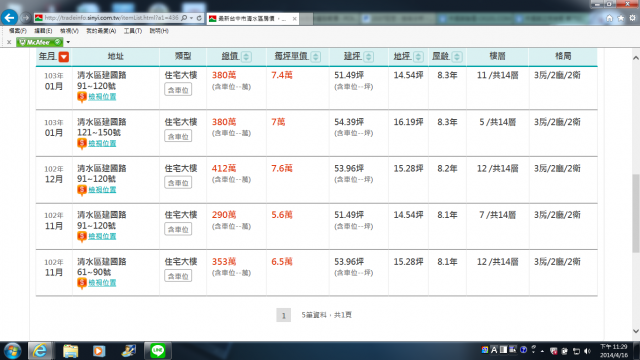Screen dimensions: 640x360
Task: Click the page refresh icon
Action: tap(199, 18)
